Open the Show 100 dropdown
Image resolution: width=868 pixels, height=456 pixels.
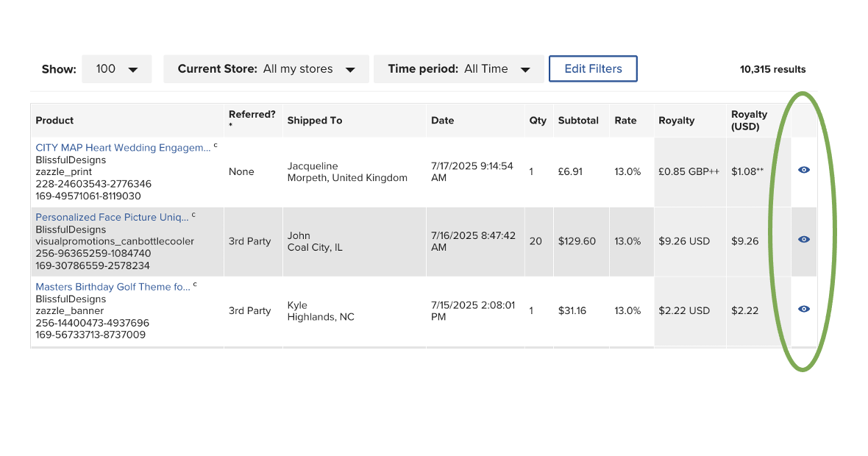point(117,69)
